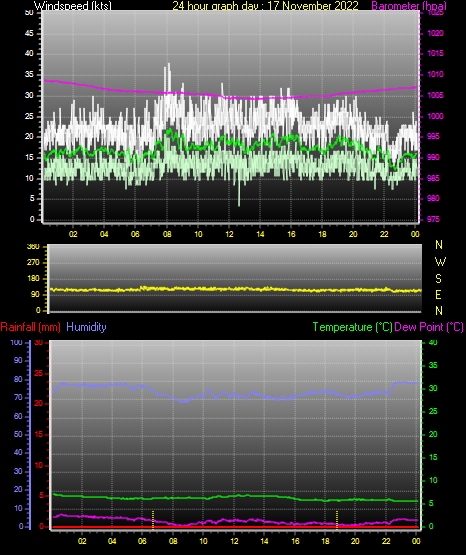Viewport: 466px width, 555px height.
Task: Click the yellow dotted sunrise marker near 06
Action: (x=153, y=520)
